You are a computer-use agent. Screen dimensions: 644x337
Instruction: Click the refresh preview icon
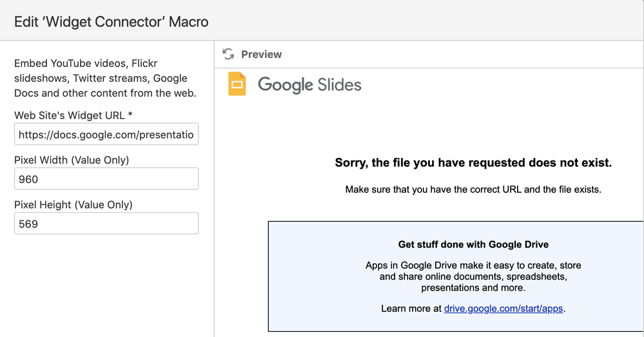click(228, 54)
